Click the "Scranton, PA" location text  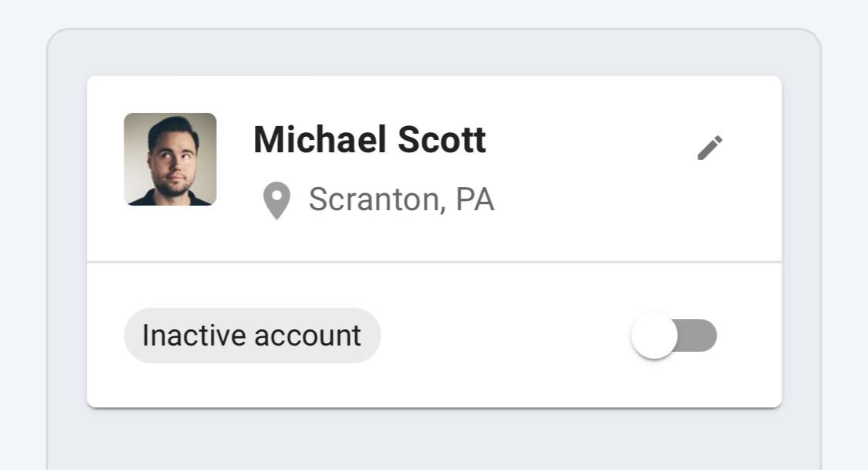(401, 199)
